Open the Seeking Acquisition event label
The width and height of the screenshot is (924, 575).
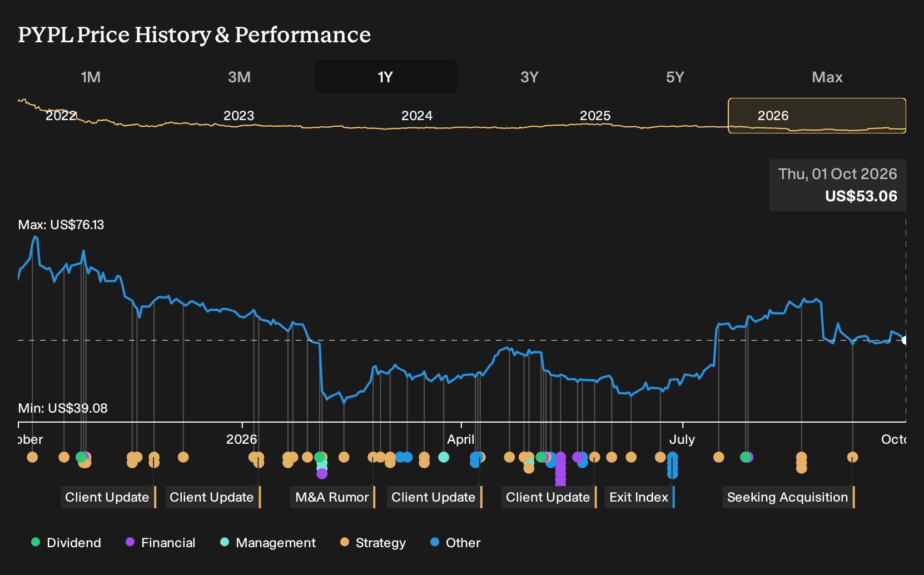click(788, 497)
